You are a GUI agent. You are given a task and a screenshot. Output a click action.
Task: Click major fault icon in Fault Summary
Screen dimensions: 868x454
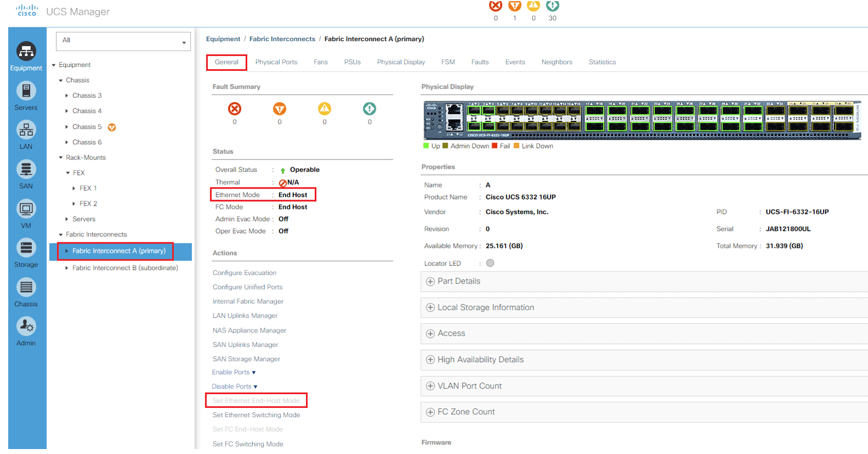(280, 109)
